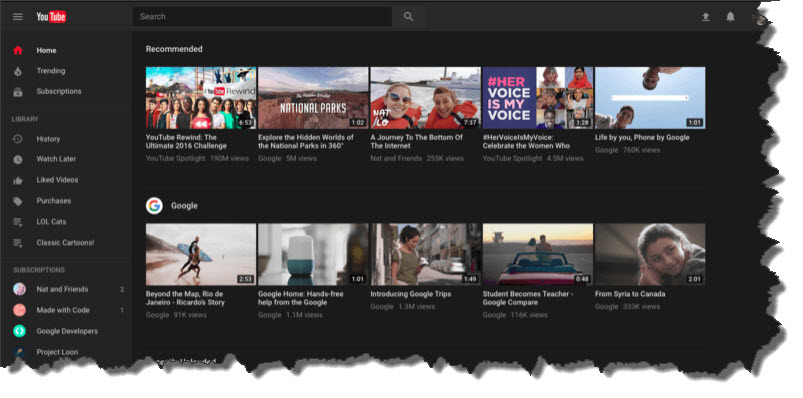This screenshot has width=803, height=398.
Task: Play the Nat and Lo boat thumbnail
Action: click(x=426, y=98)
